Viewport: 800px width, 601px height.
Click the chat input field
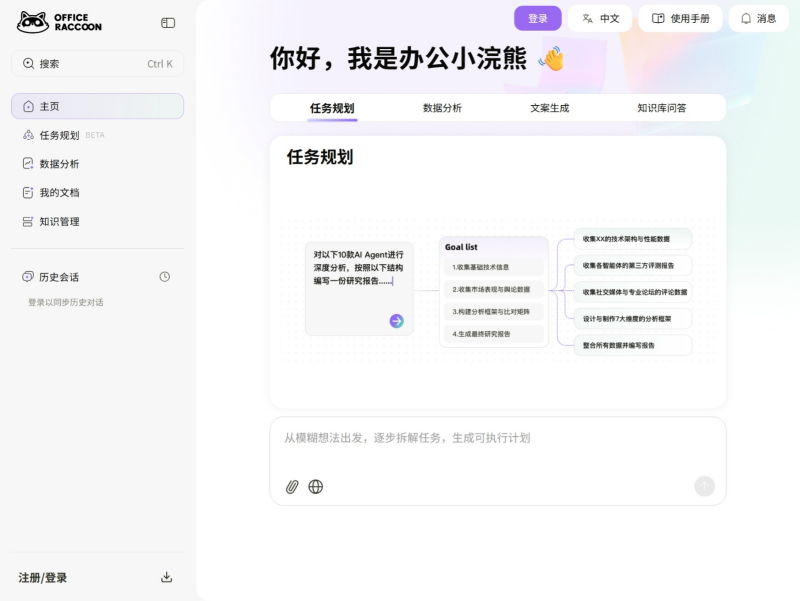pyautogui.click(x=490, y=437)
